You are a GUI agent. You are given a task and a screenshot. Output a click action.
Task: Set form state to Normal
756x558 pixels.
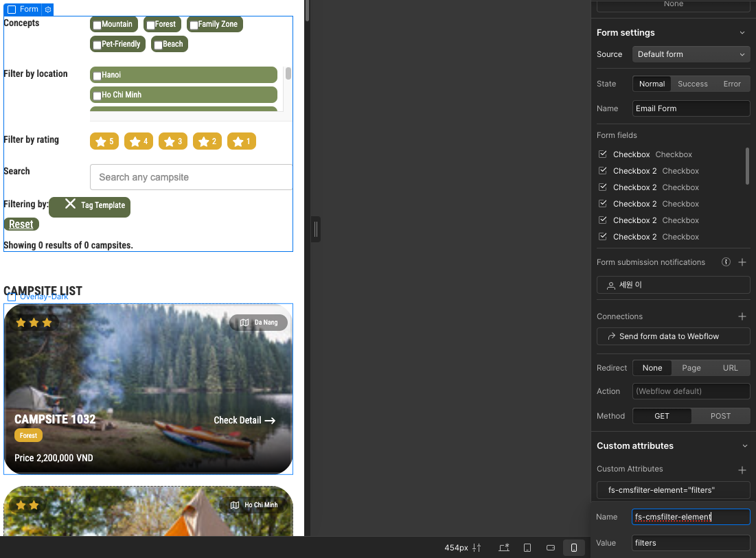coord(652,84)
